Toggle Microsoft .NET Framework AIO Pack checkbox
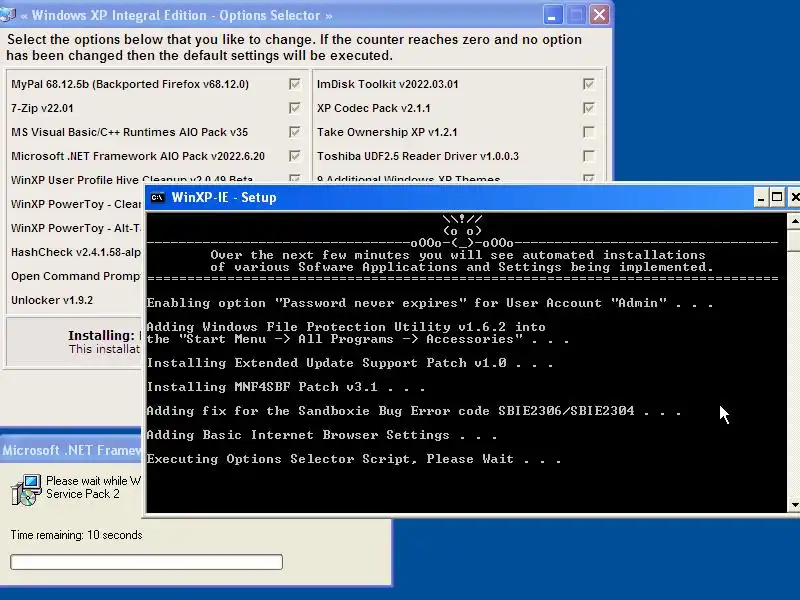800x600 pixels. [x=294, y=156]
